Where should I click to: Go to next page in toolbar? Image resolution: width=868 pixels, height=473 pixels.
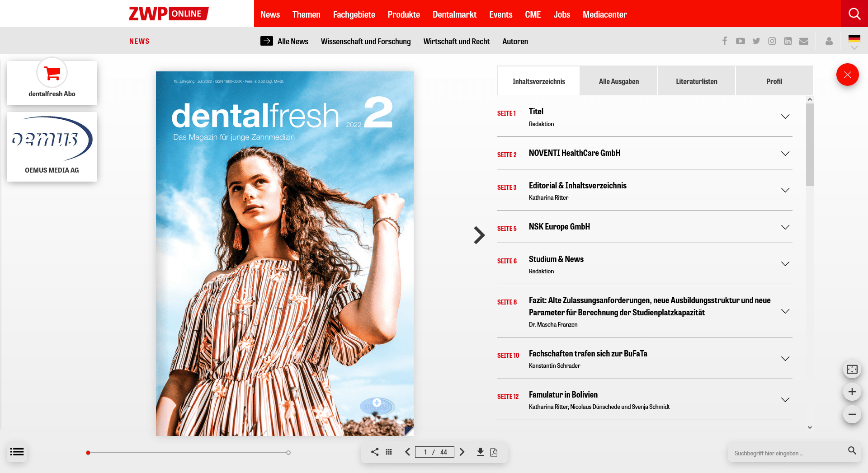point(462,452)
